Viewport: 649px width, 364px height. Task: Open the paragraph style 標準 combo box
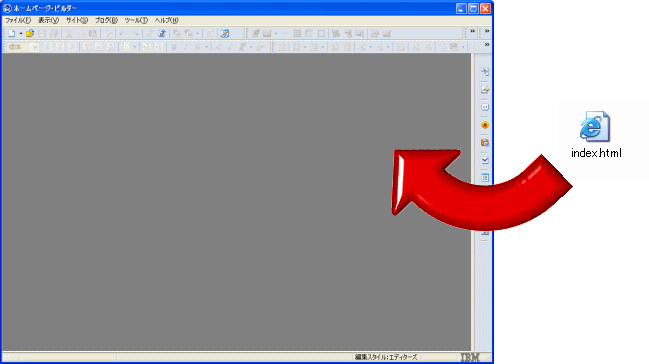click(x=23, y=47)
